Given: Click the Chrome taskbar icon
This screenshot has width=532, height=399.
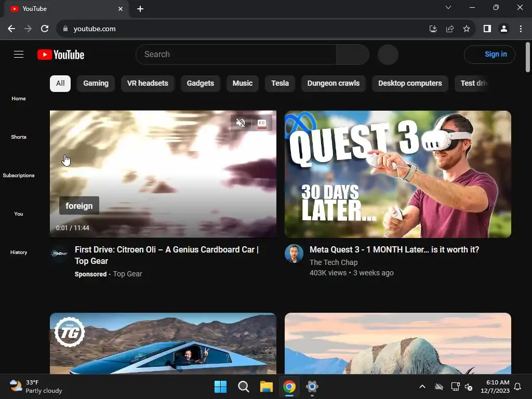Looking at the screenshot, I should click(x=289, y=387).
